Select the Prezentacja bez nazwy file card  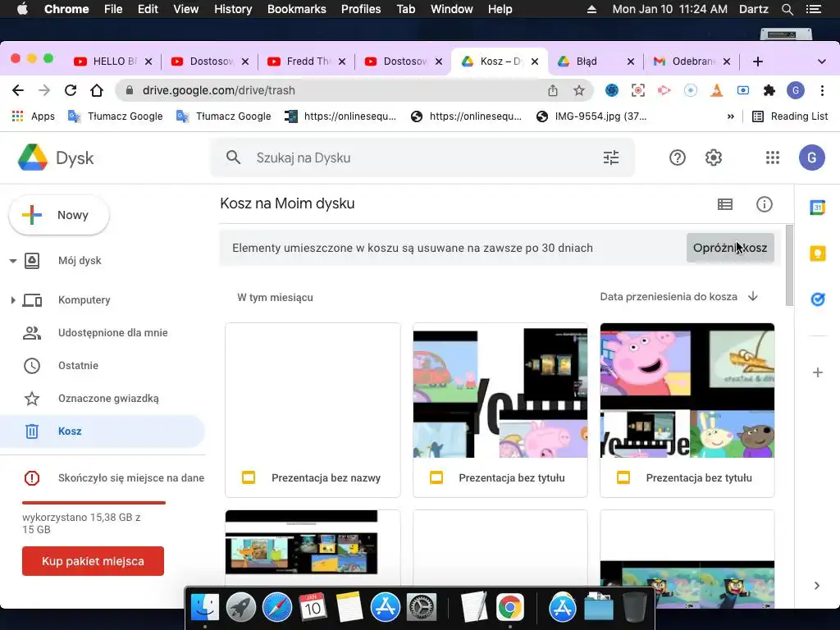click(313, 410)
